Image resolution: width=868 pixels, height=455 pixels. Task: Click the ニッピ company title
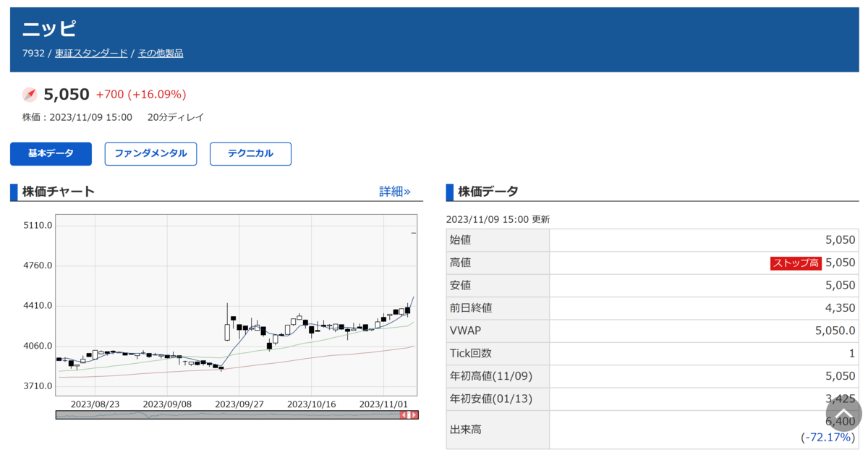(x=49, y=29)
